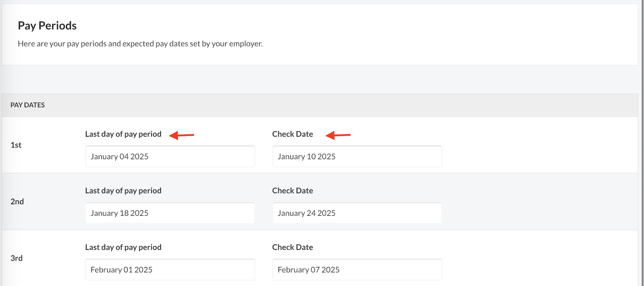
Task: Click the February 01 2025 pay period field
Action: [x=170, y=270]
